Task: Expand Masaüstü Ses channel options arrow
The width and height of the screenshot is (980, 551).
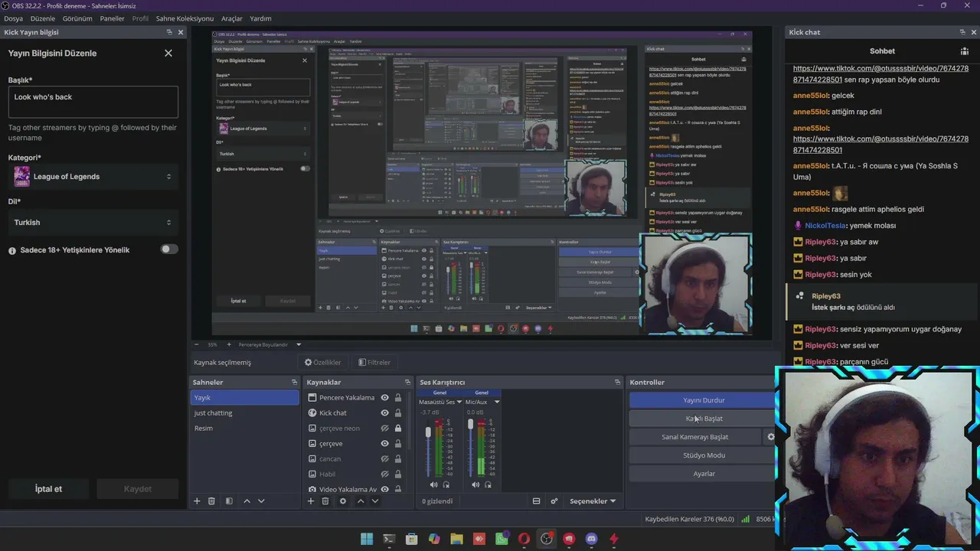Action: [x=459, y=402]
